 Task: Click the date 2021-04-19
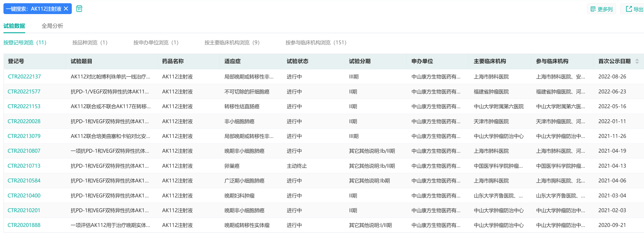click(x=612, y=151)
